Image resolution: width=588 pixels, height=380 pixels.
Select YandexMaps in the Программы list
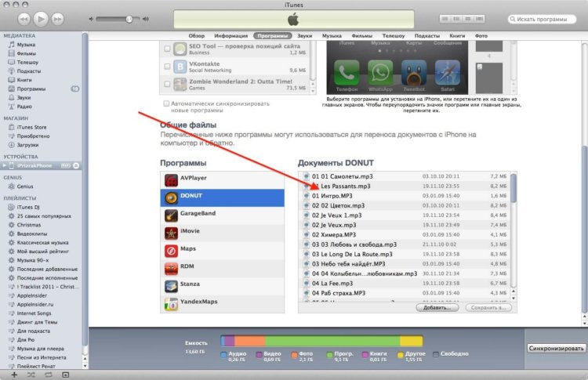222,303
